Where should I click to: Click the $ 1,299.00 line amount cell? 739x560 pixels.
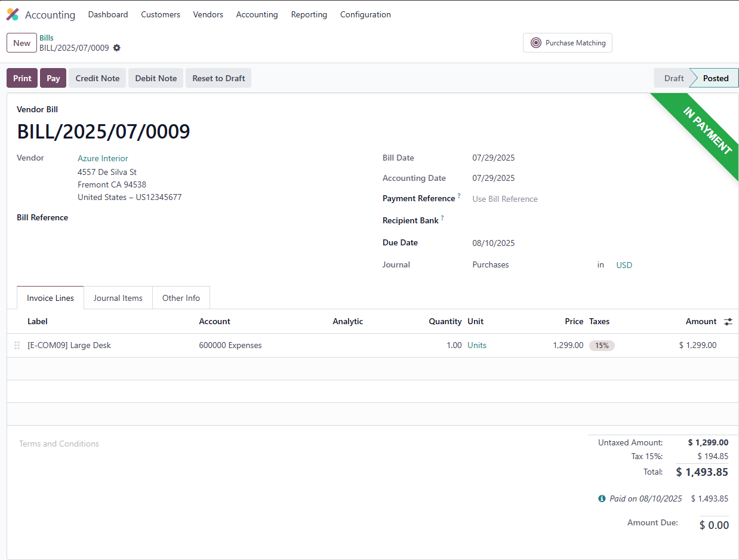pos(698,345)
